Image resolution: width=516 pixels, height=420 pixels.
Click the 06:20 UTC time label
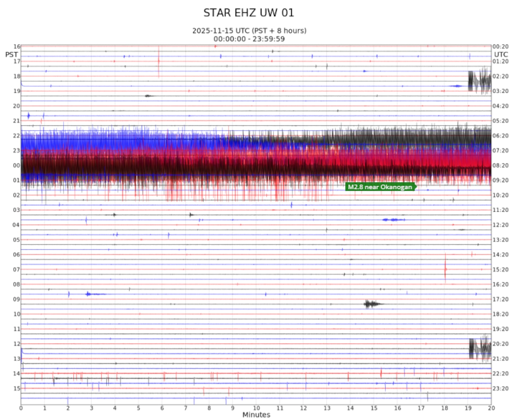500,136
